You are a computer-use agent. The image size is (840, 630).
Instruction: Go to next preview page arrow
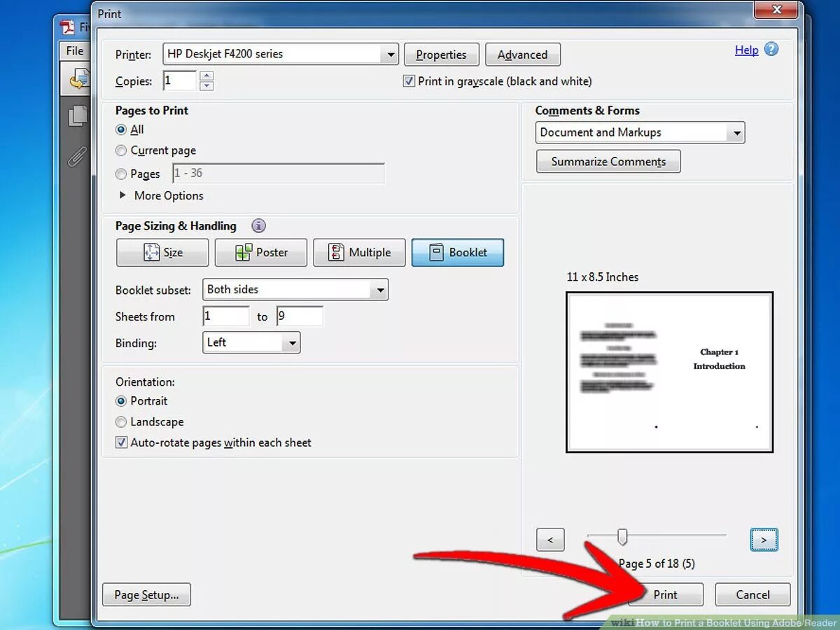pos(764,540)
